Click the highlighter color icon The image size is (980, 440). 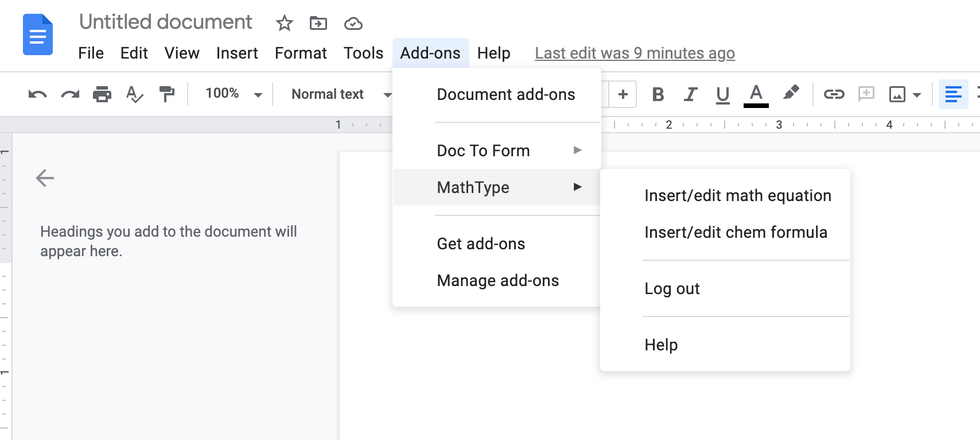[791, 93]
